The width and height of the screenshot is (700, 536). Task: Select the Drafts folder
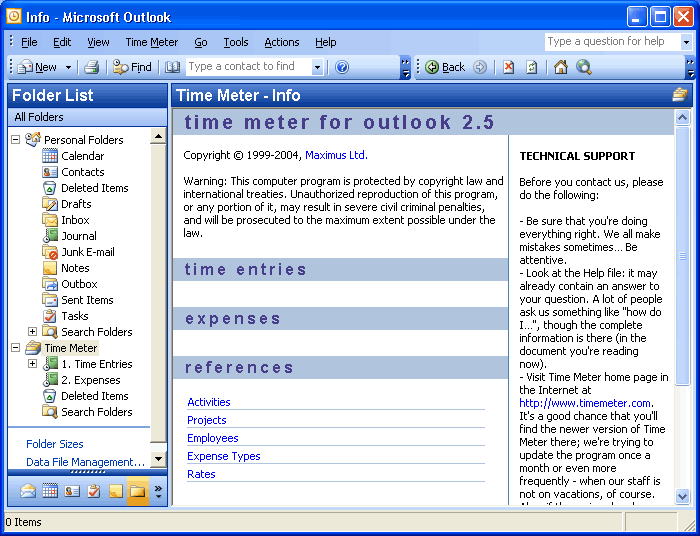point(76,204)
